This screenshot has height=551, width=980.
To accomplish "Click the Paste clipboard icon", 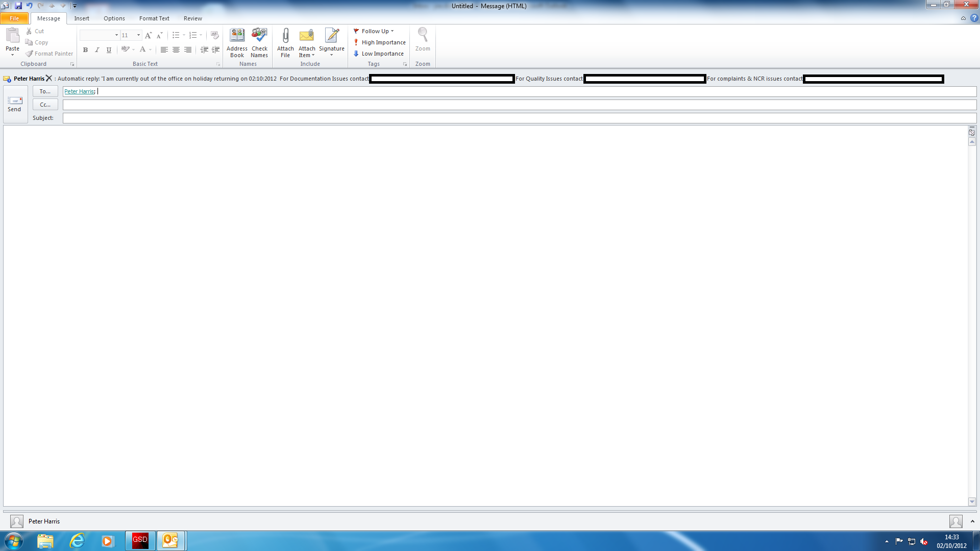I will tap(12, 36).
